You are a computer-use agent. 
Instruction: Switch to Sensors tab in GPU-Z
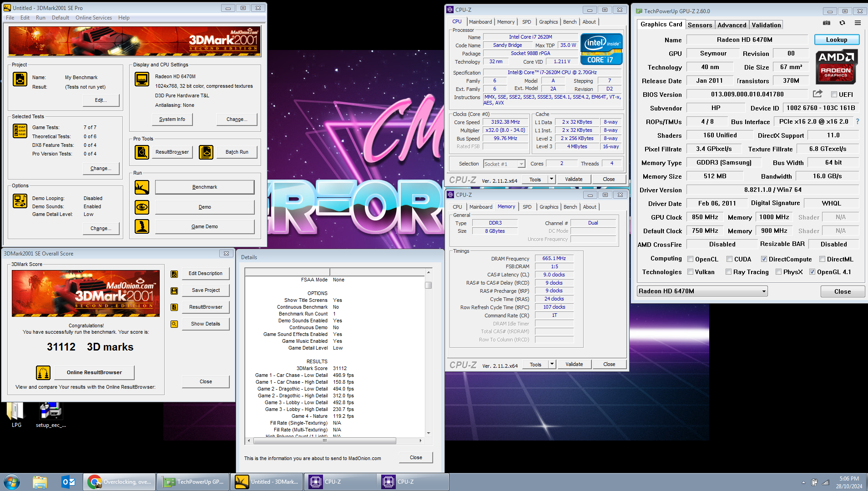[x=700, y=25]
